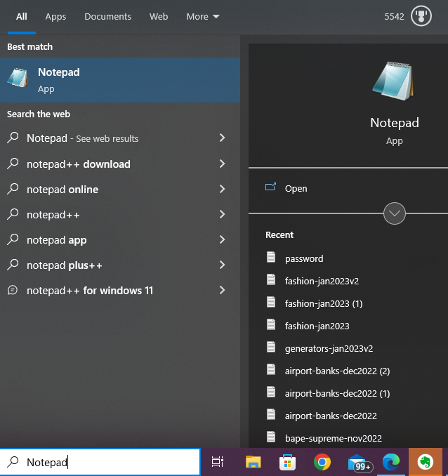Viewport: 448px width, 476px height.
Task: Switch to the Documents tab
Action: coord(107,16)
